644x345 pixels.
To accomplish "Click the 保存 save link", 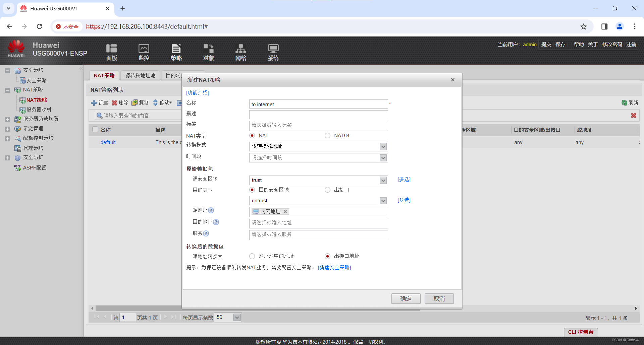I will click(560, 45).
